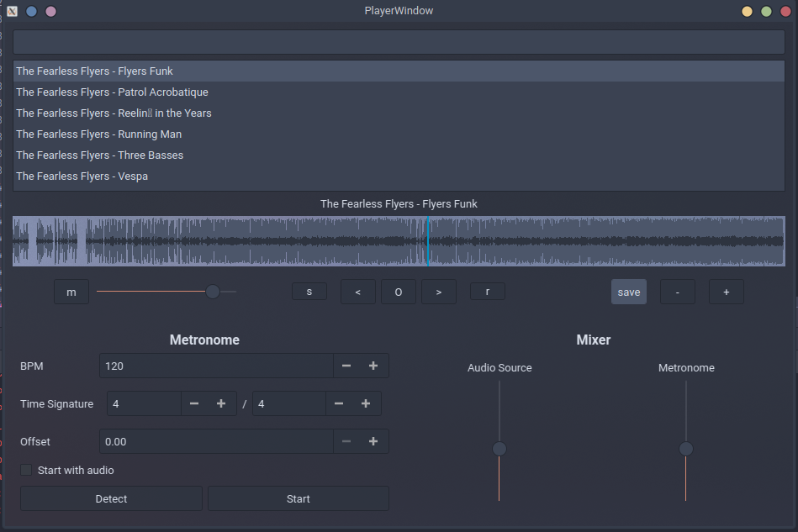Click the green maximize circle button
798x532 pixels.
[x=766, y=11]
